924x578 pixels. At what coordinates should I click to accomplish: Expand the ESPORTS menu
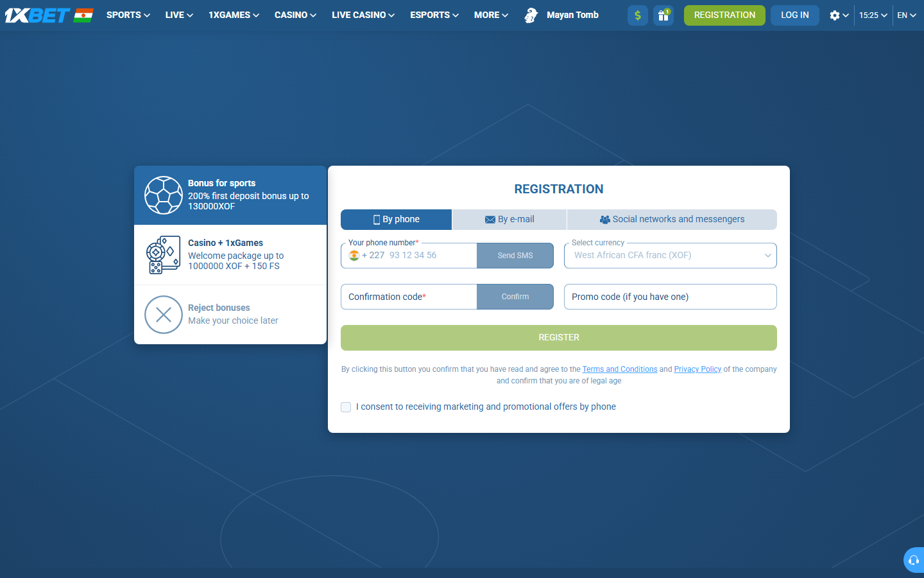point(434,15)
